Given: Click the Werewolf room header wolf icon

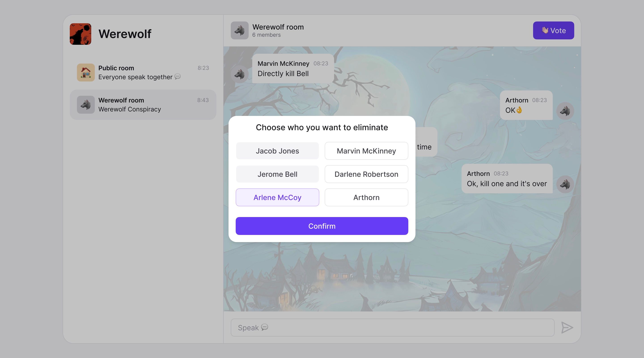Looking at the screenshot, I should click(x=240, y=30).
